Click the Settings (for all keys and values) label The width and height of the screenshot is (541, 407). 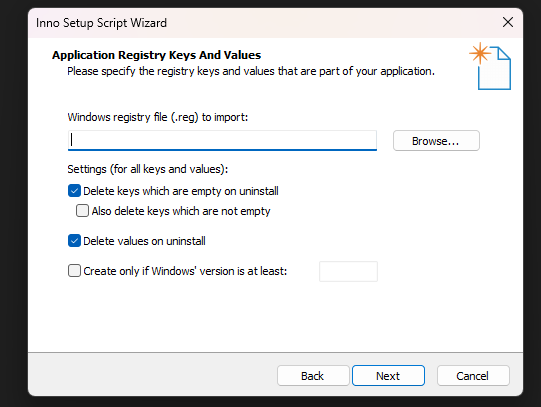[148, 169]
